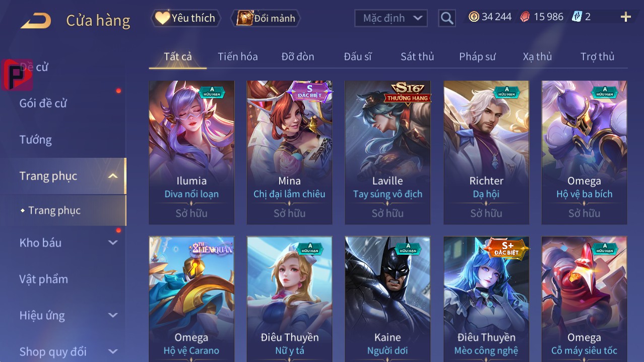The image size is (644, 362).
Task: Select the Mina Chị đại lắm chiêu skin
Action: click(x=289, y=152)
